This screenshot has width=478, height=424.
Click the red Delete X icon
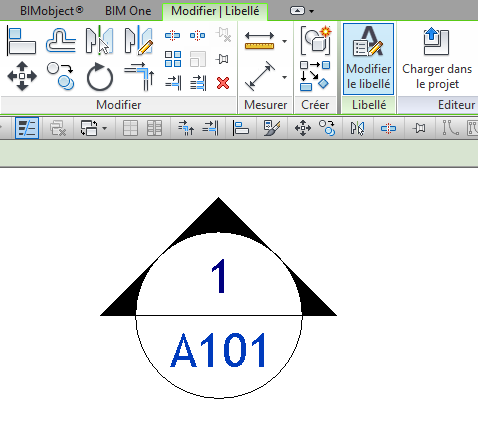[x=223, y=83]
